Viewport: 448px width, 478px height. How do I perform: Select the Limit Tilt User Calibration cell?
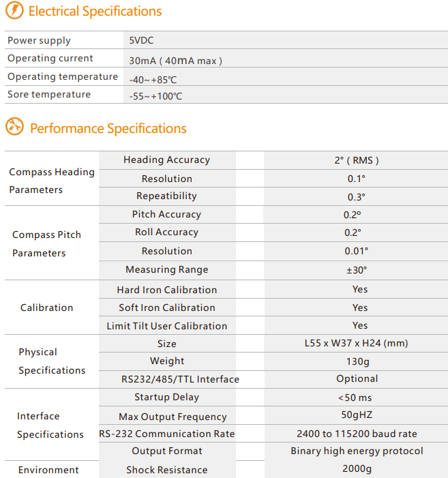tap(166, 326)
